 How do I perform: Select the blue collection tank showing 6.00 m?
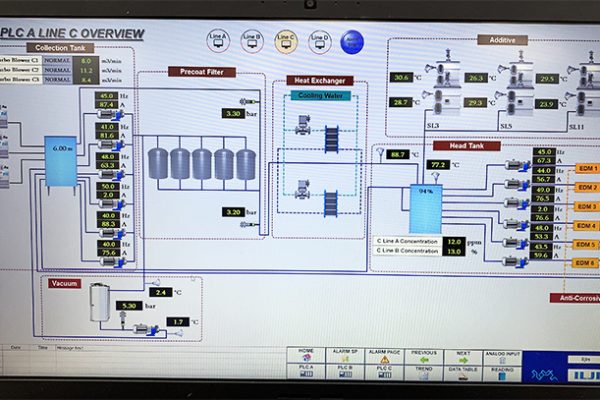(60, 162)
